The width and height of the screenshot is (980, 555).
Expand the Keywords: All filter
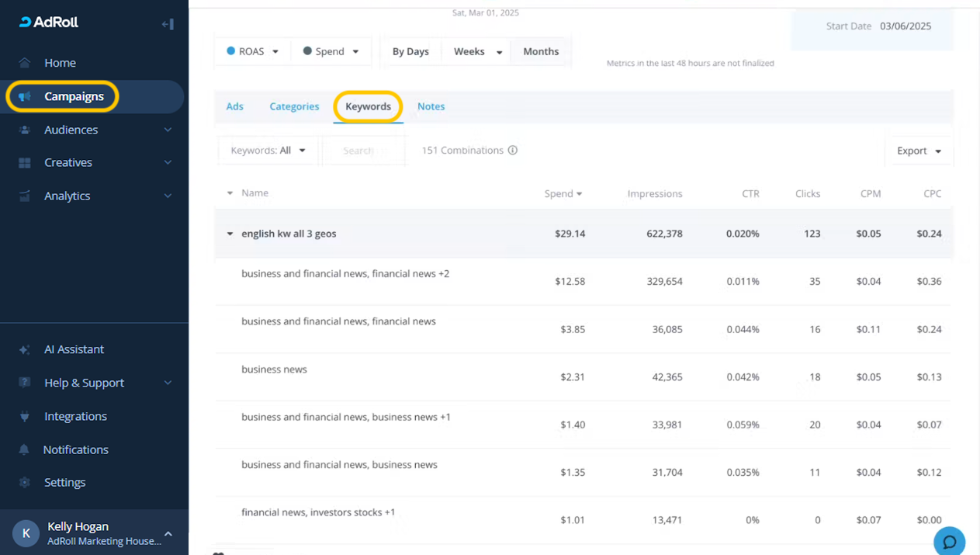click(268, 151)
